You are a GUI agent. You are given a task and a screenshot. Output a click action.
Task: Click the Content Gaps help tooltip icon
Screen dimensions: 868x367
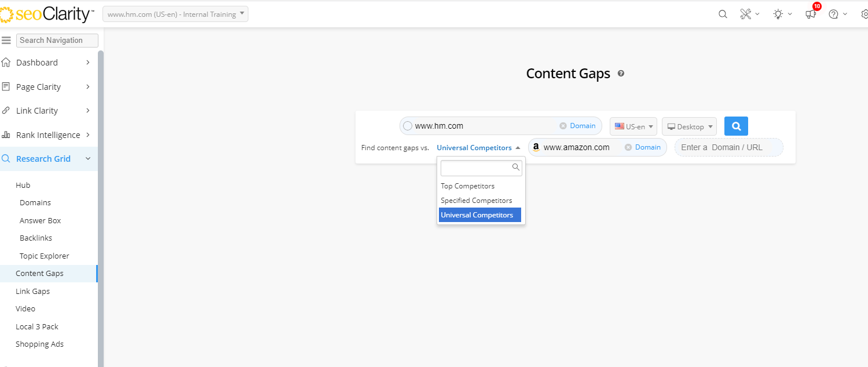click(x=621, y=74)
